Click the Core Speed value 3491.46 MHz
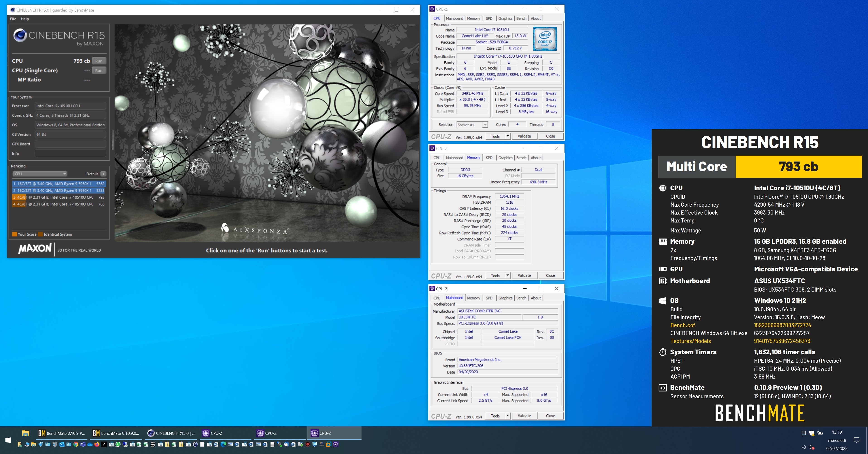The width and height of the screenshot is (868, 454). 473,93
